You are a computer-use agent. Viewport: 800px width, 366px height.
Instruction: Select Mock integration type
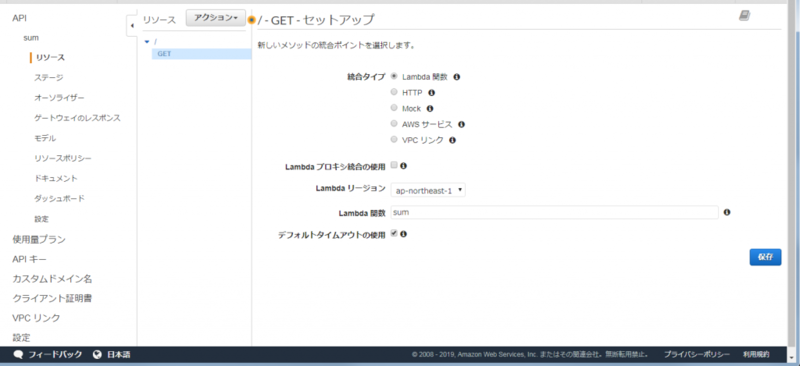[393, 108]
